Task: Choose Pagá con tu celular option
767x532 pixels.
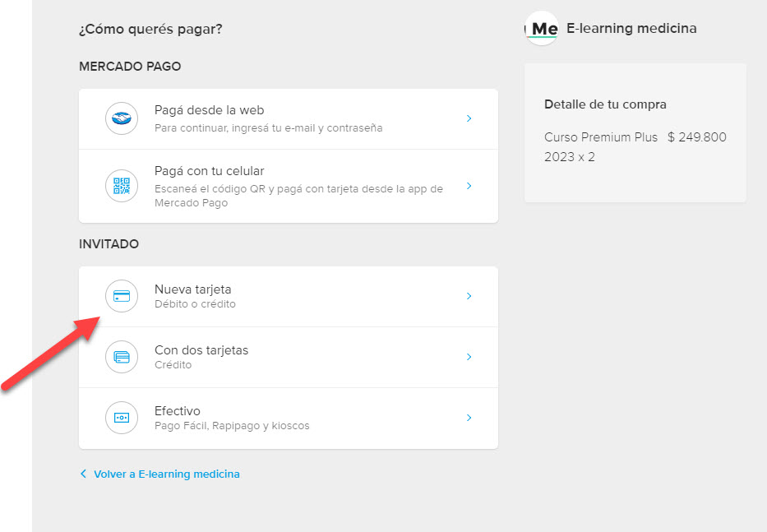Action: pos(289,187)
